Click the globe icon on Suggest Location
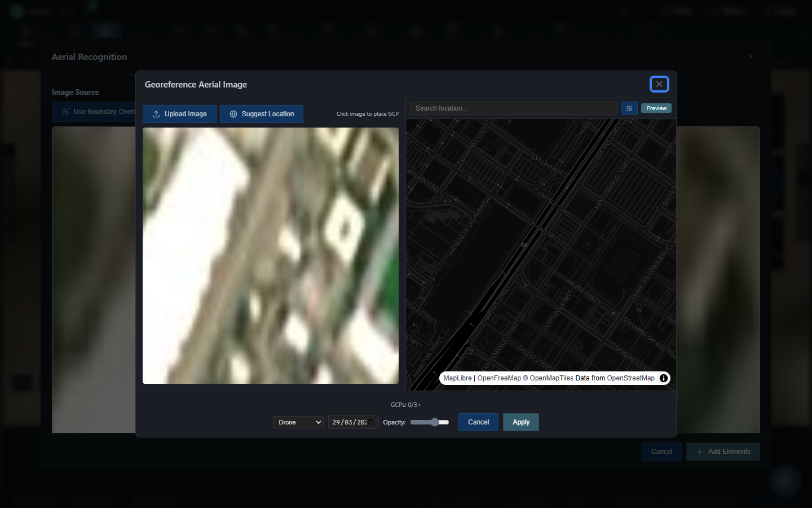Screen dimensions: 812x508 click(233, 114)
